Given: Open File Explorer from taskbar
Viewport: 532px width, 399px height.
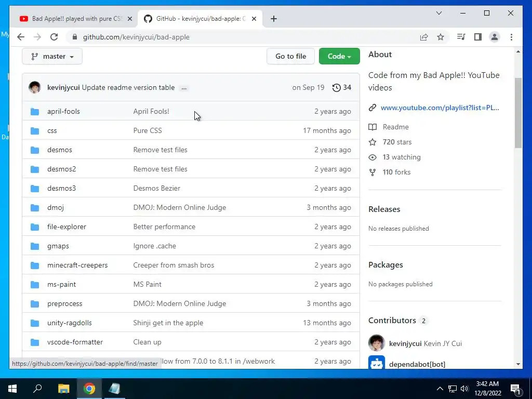Looking at the screenshot, I should pos(63,389).
